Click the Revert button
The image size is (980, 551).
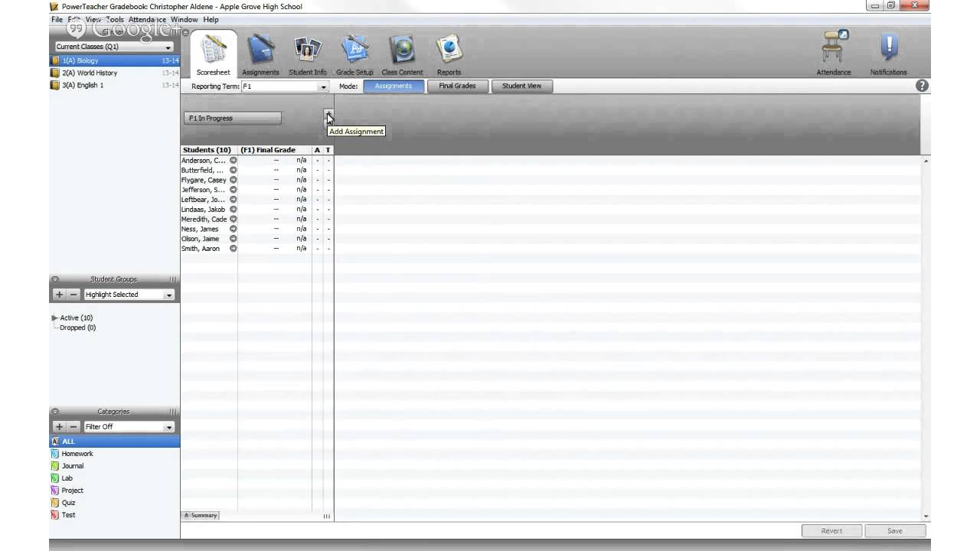[831, 530]
